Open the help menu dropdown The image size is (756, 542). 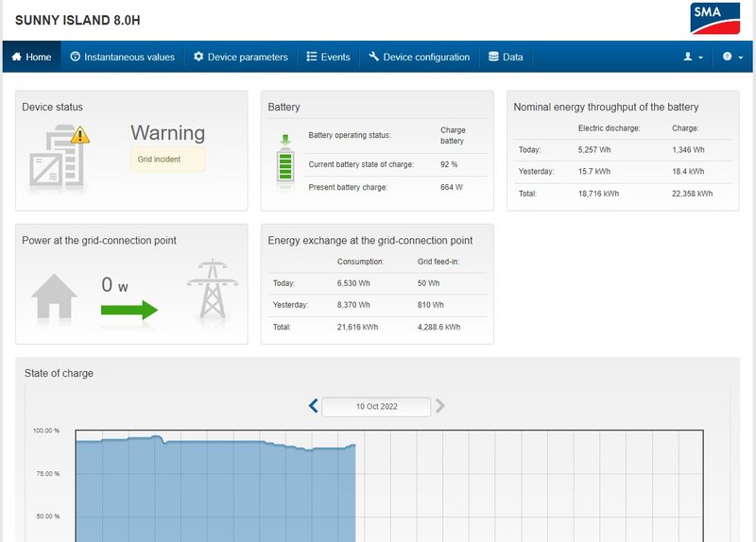pos(732,57)
